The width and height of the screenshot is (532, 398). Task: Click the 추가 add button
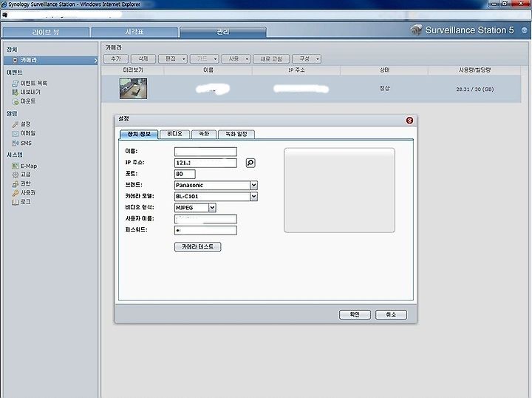point(116,58)
